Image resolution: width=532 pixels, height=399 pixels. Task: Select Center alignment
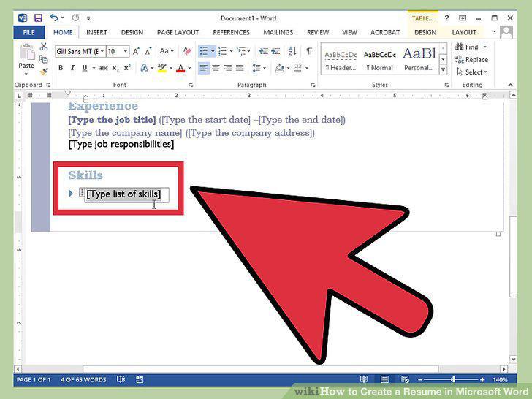point(216,68)
